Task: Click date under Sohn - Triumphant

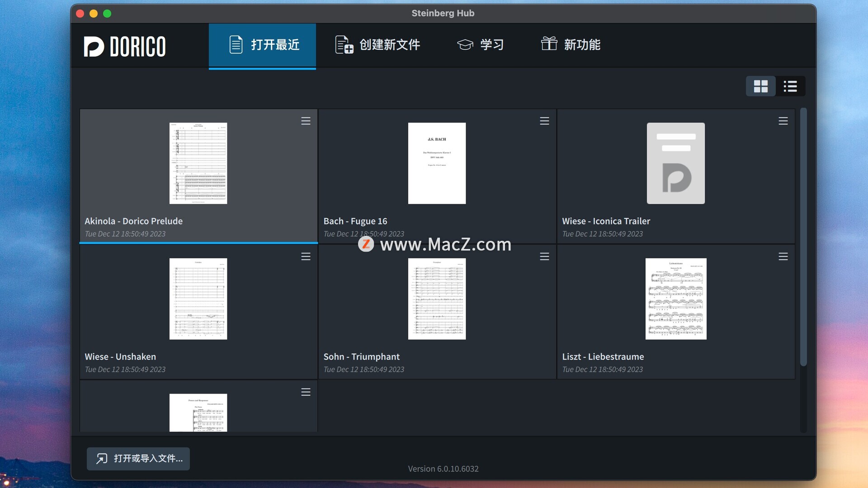Action: click(x=364, y=370)
